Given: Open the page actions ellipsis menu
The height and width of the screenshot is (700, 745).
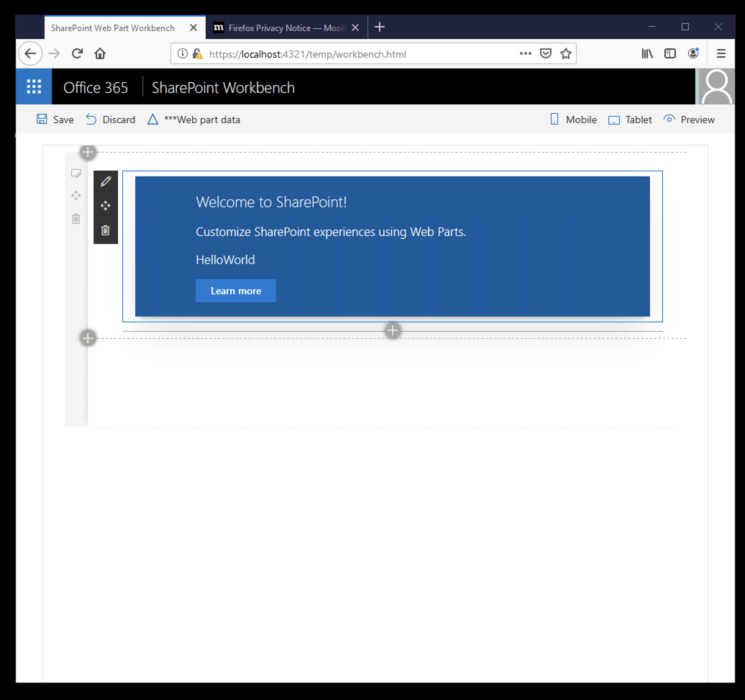Looking at the screenshot, I should 525,54.
